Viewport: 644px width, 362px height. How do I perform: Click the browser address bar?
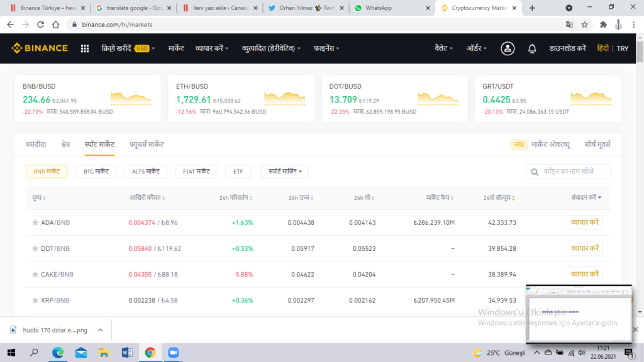pos(316,25)
